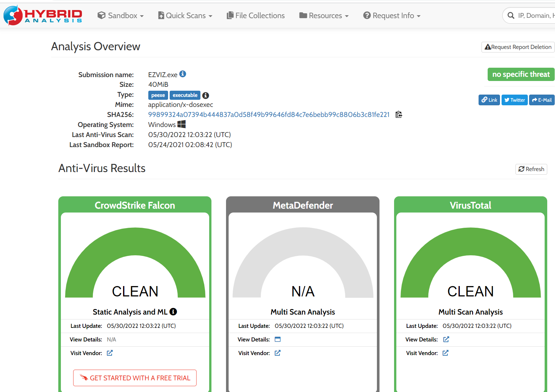Click the File Collections copy icon
555x392 pixels.
point(230,15)
